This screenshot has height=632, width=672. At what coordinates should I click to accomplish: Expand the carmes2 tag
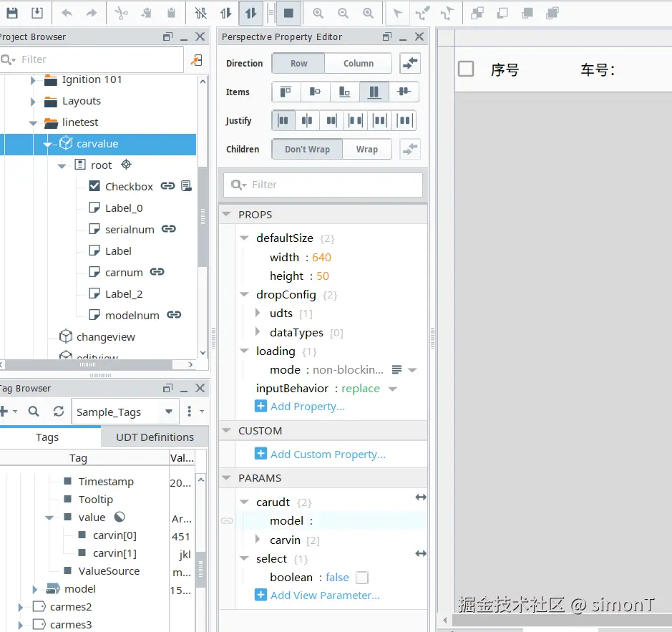coord(20,607)
